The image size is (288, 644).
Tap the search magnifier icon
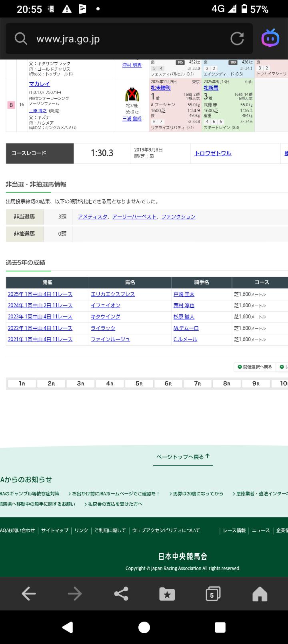21,39
